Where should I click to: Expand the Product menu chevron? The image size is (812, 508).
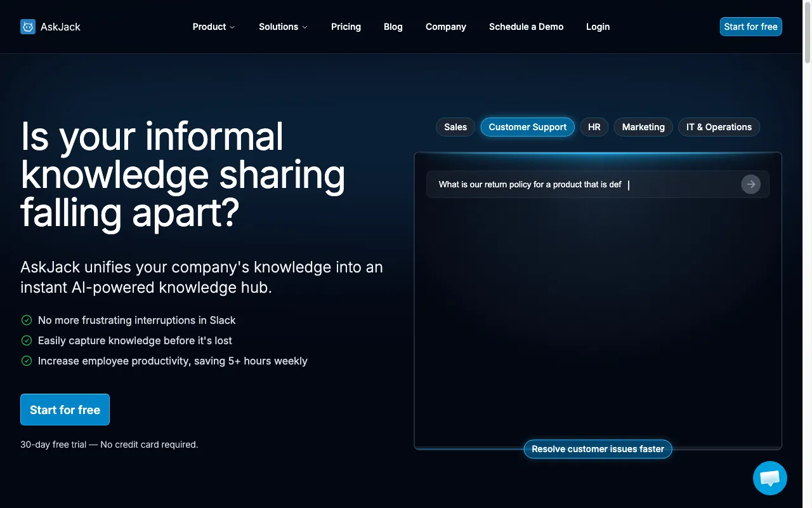232,27
